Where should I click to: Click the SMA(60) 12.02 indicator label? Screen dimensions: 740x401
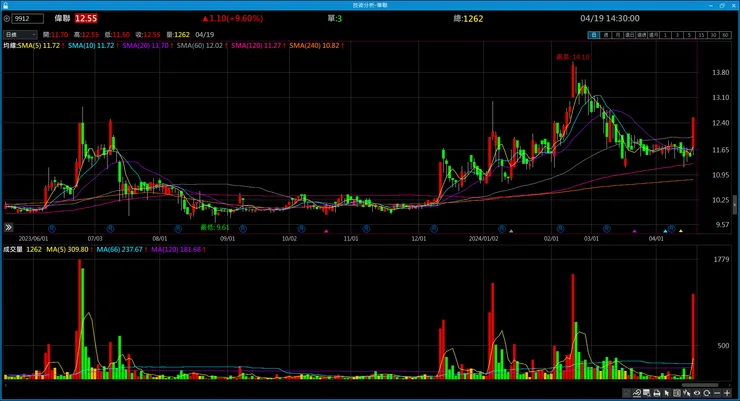click(200, 46)
